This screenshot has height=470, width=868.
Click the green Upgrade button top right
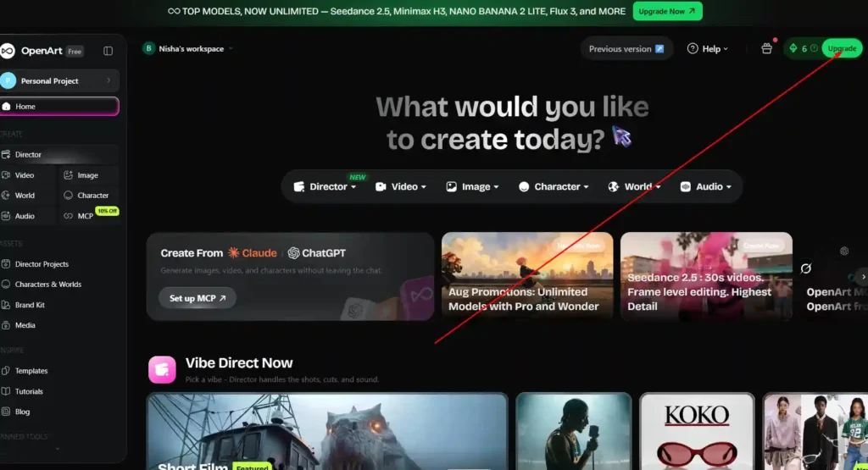click(842, 48)
